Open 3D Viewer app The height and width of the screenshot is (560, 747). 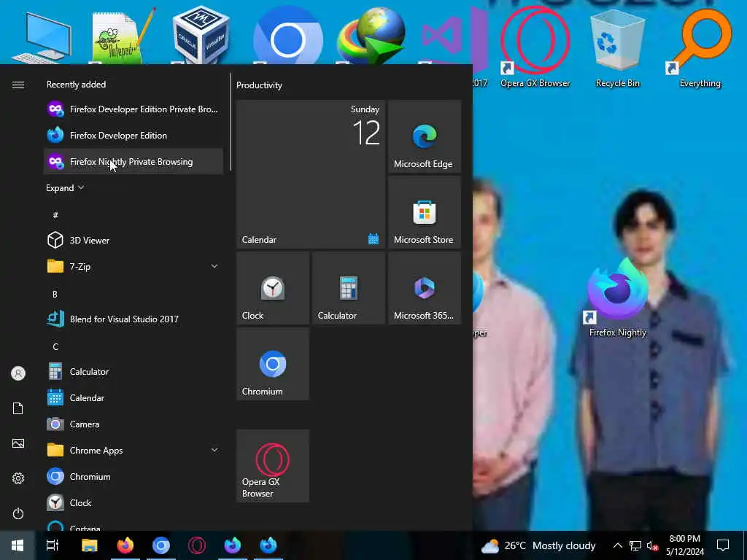click(x=133, y=240)
